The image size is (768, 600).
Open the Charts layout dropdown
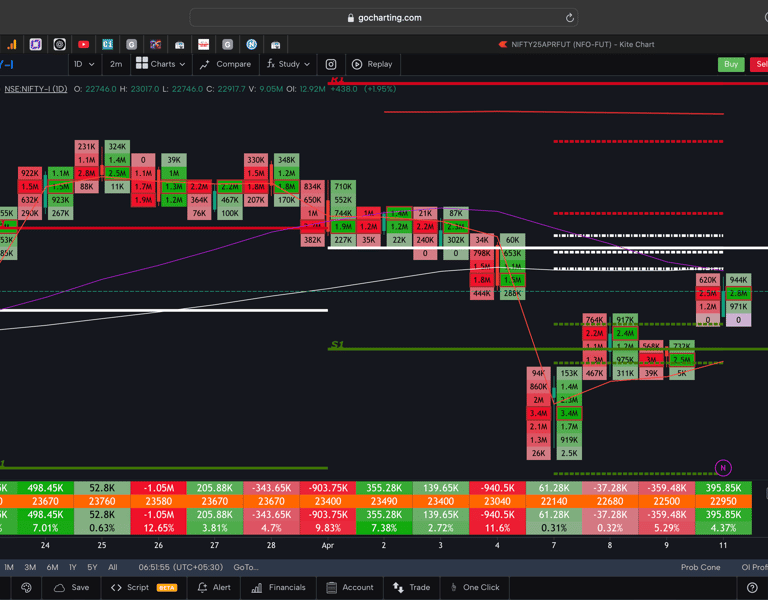pyautogui.click(x=161, y=64)
